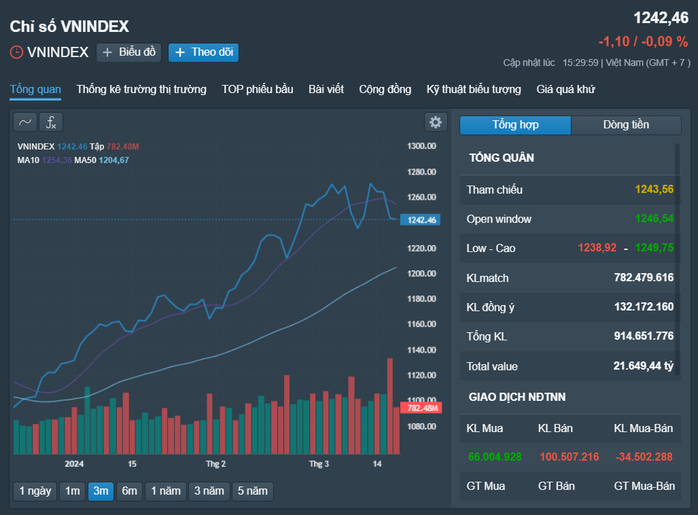
Task: Select the 6m time range
Action: [129, 491]
